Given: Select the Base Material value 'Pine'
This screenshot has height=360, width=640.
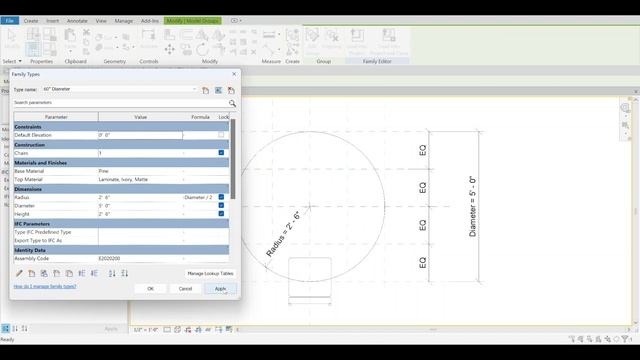Looking at the screenshot, I should pyautogui.click(x=140, y=171).
